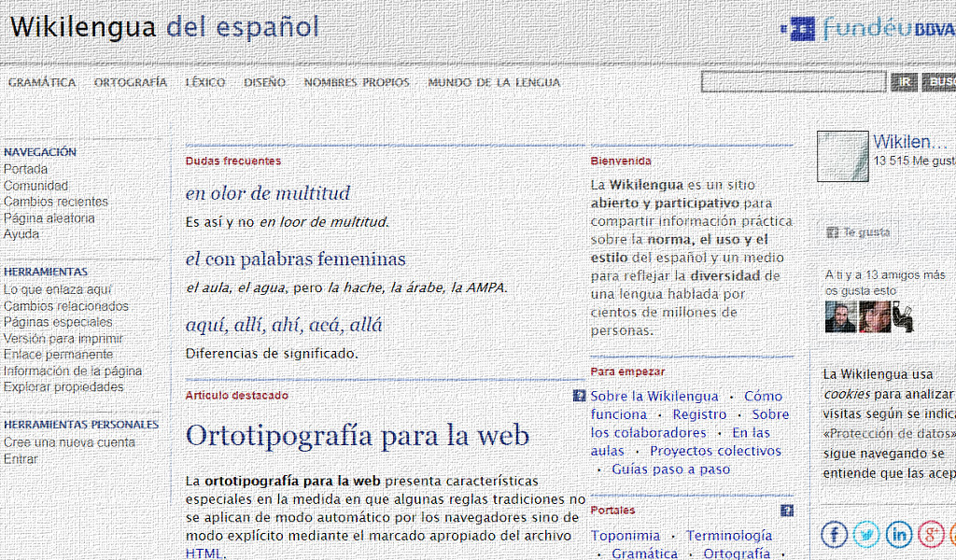Open the 'Página aleatoria' link
Screen dimensions: 956x560
click(x=49, y=218)
